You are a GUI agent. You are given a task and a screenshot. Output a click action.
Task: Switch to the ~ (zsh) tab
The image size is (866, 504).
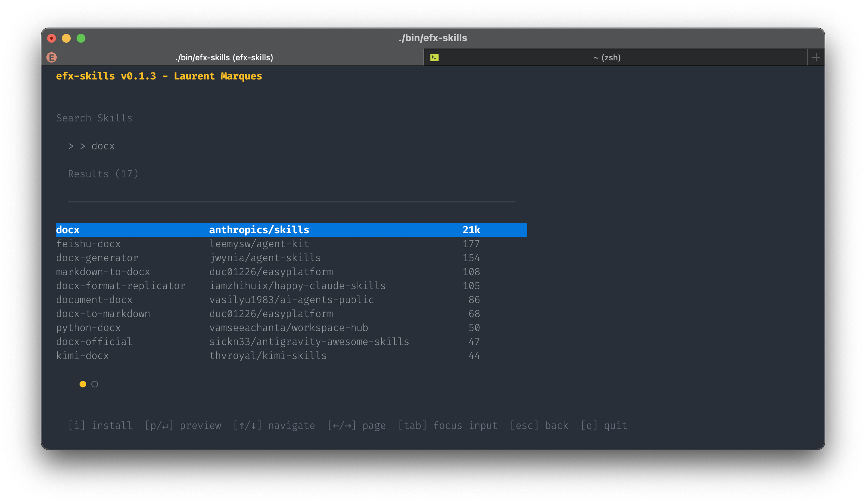click(x=607, y=57)
